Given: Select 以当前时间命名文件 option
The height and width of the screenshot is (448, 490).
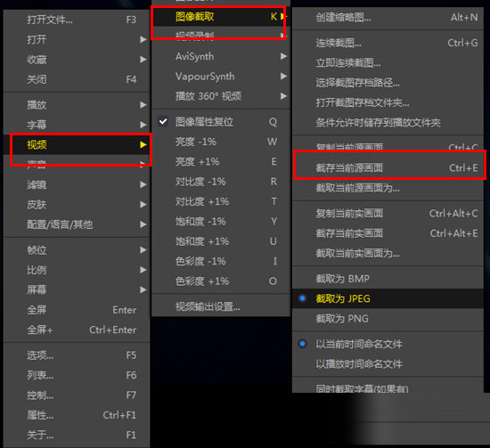Looking at the screenshot, I should click(388, 344).
